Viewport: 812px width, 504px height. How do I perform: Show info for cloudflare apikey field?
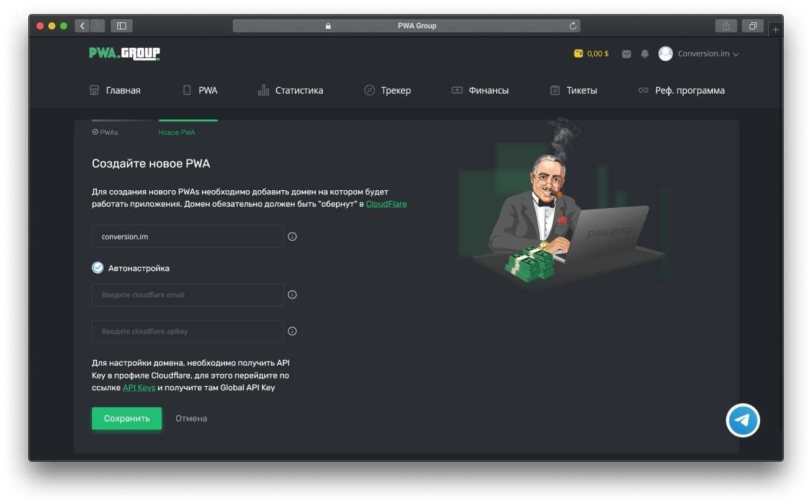click(x=292, y=331)
